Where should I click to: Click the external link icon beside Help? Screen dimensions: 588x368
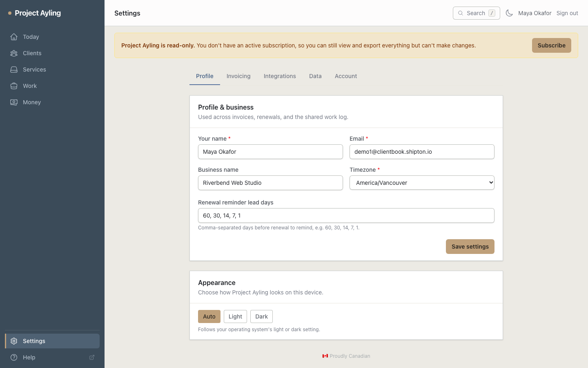coord(92,357)
